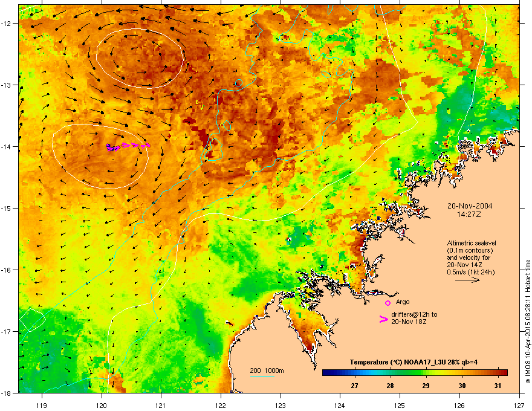
Task: Click the latitude axis label -16
Action: click(6, 270)
